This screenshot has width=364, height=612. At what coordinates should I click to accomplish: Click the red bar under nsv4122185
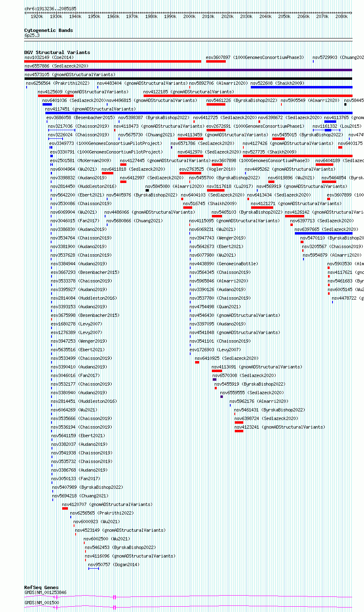click(248, 96)
